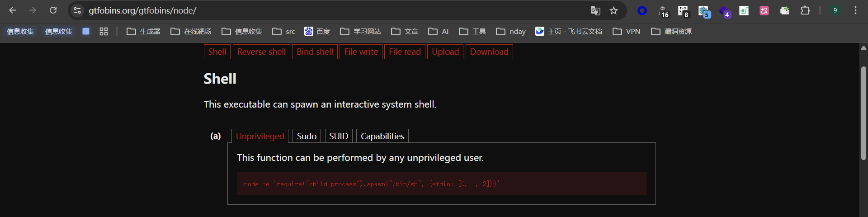This screenshot has height=217, width=868.
Task: Switch to the SUID tab
Action: click(x=339, y=136)
